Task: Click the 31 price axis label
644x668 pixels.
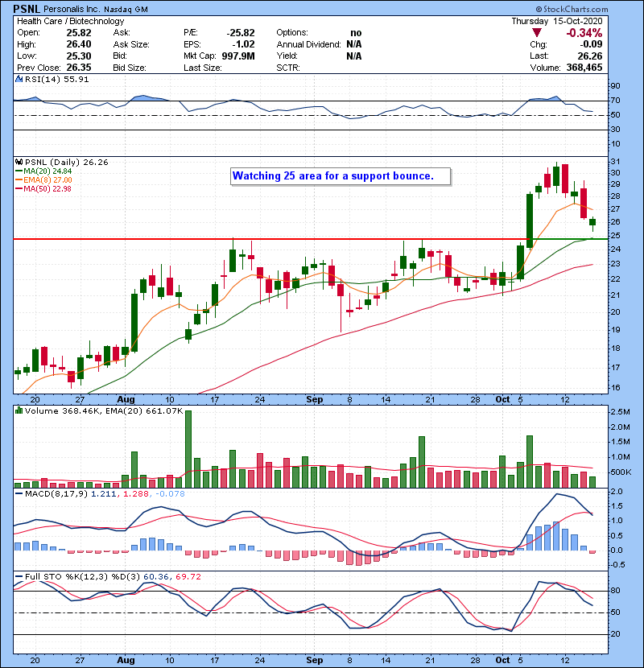Action: pyautogui.click(x=615, y=162)
